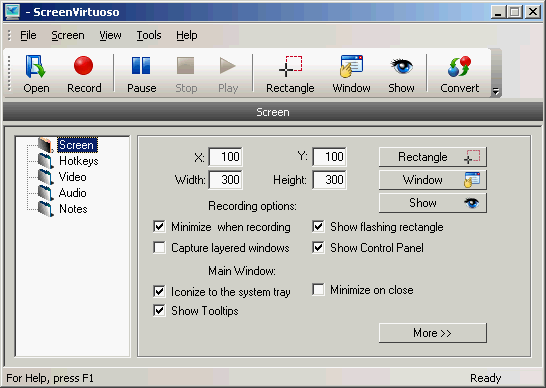
Task: Open a file with the Open toolbar icon
Action: pyautogui.click(x=36, y=74)
